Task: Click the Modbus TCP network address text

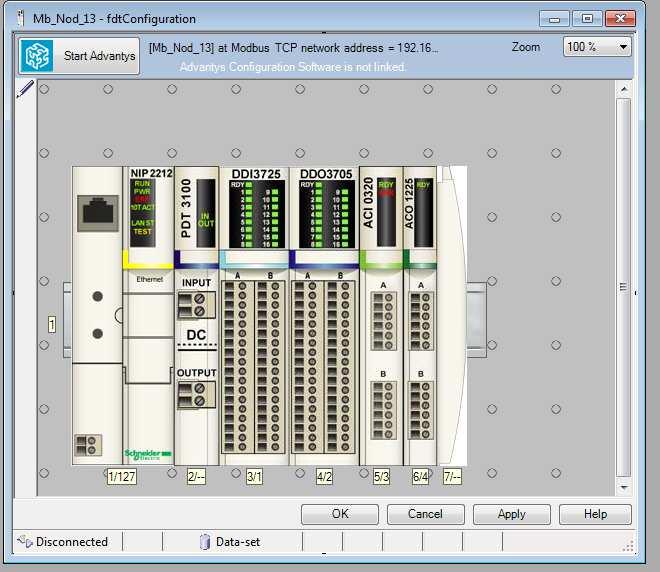Action: [x=293, y=48]
